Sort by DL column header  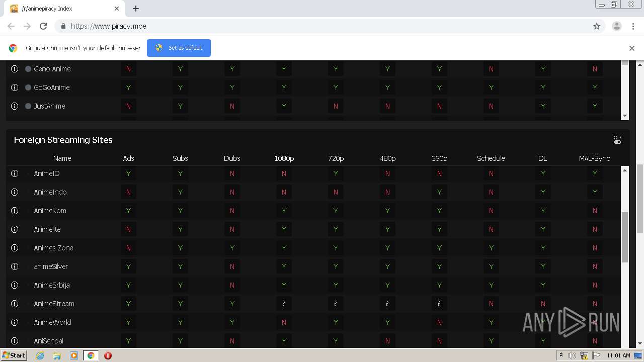pyautogui.click(x=542, y=158)
